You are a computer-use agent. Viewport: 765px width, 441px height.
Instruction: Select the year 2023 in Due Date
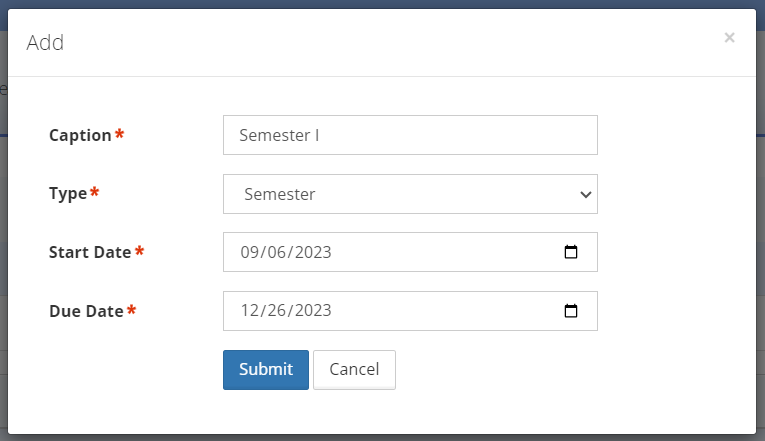[x=313, y=311]
